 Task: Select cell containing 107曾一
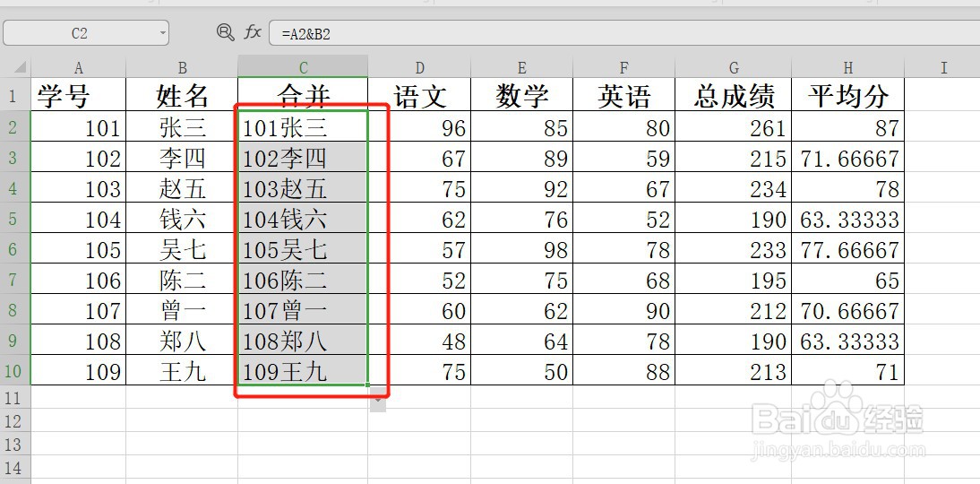point(303,310)
